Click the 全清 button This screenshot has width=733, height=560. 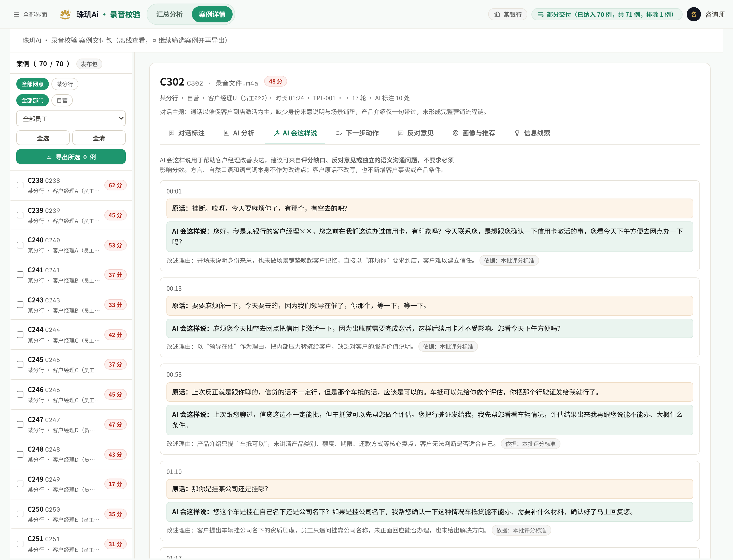click(99, 138)
